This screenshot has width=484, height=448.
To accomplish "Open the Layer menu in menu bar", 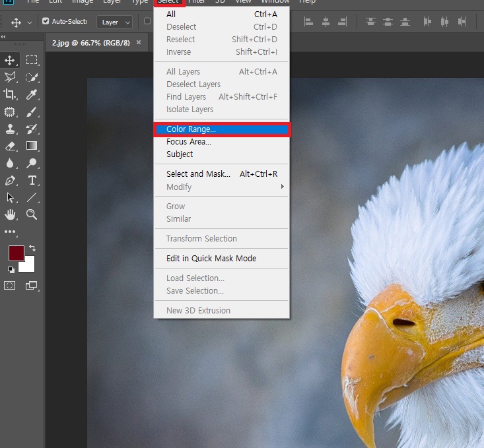I will pos(112,1).
